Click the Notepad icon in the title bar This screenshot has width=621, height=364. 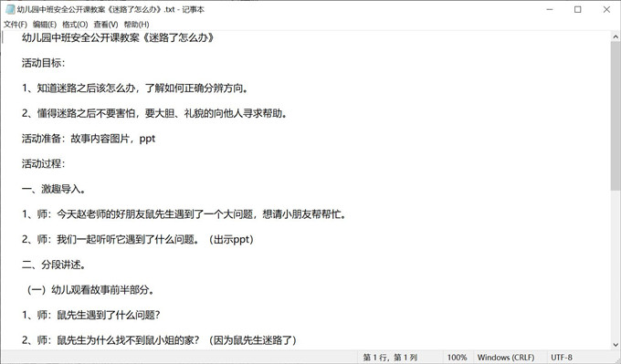[x=10, y=9]
